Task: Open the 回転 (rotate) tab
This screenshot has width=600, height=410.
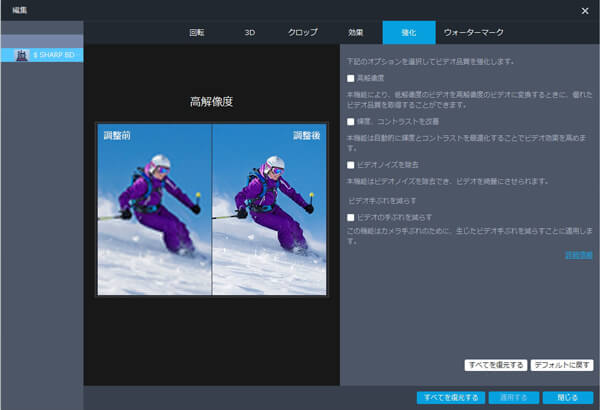Action: point(197,33)
